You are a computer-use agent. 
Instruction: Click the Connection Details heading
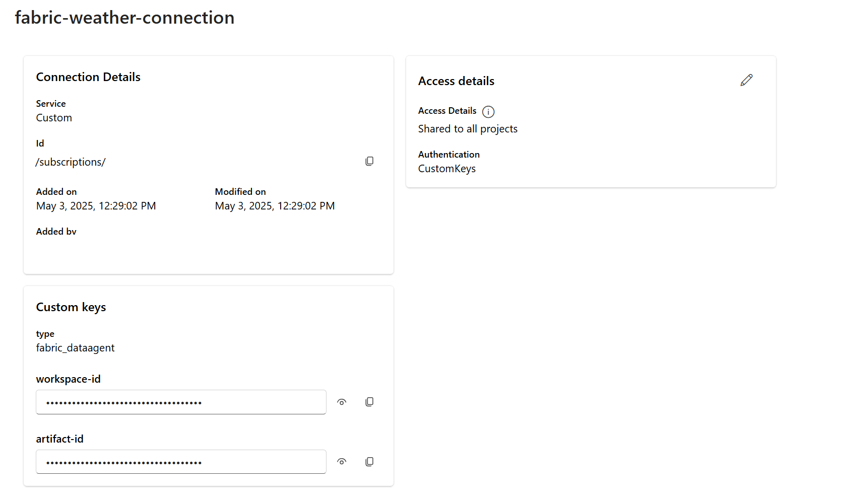click(88, 77)
